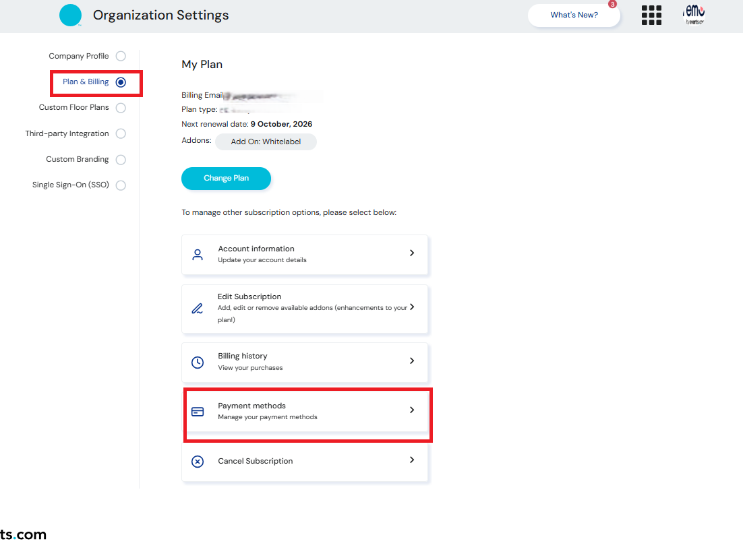
Task: Select the Company Profile radio button
Action: tap(121, 56)
